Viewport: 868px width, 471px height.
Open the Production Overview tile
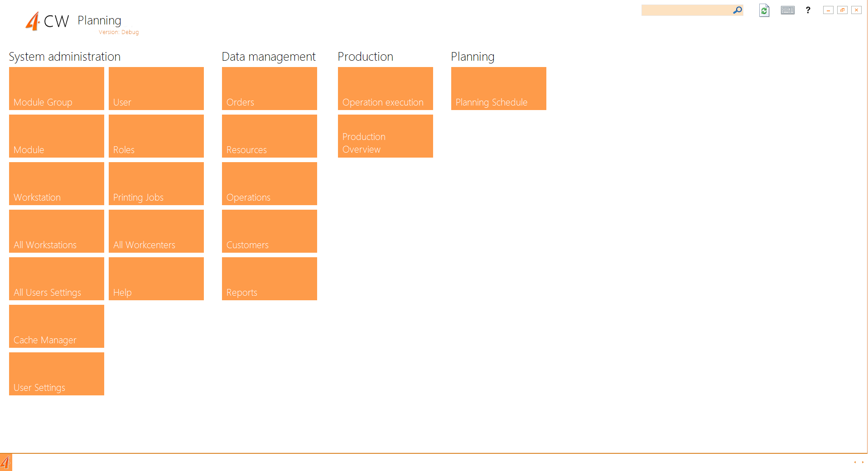pos(385,136)
